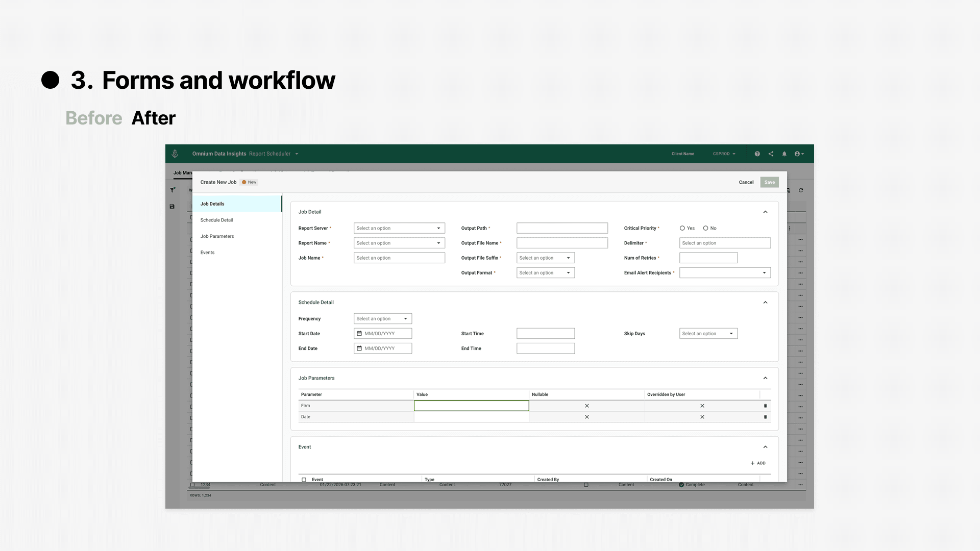Click the Save button
980x551 pixels.
pyautogui.click(x=769, y=182)
